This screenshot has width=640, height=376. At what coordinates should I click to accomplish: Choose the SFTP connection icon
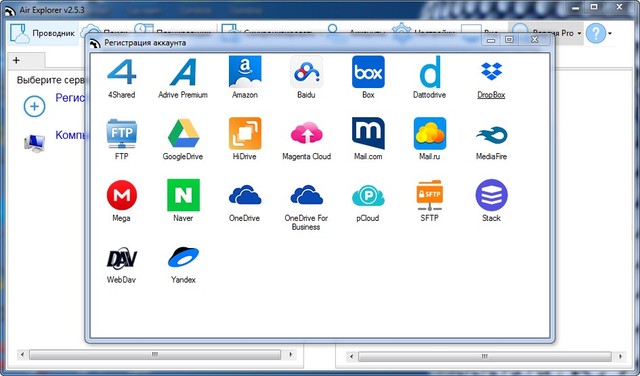tap(429, 195)
